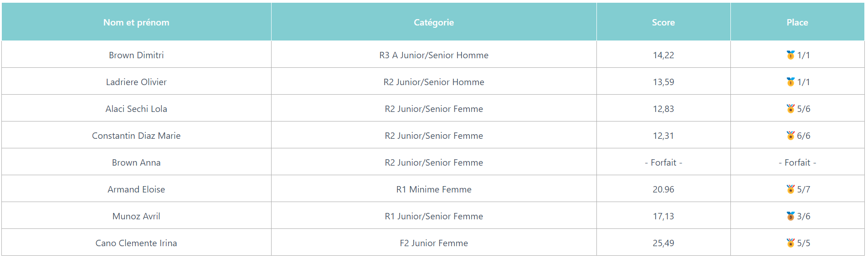Click the name Cano Clemente Irina

click(136, 243)
